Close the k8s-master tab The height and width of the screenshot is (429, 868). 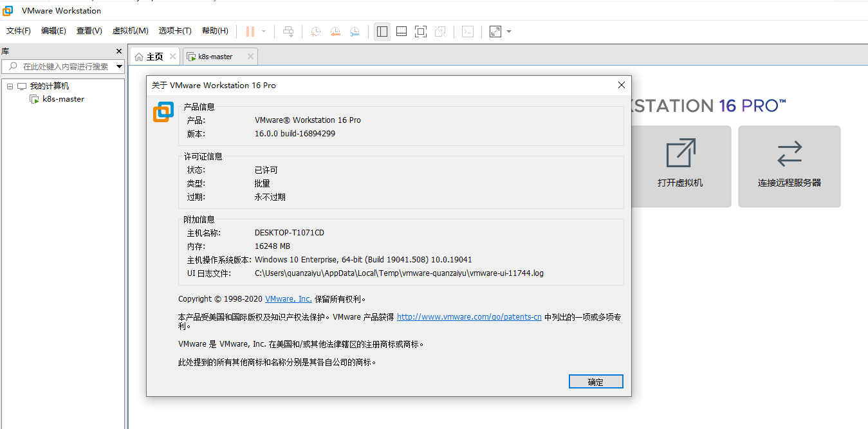click(x=250, y=57)
